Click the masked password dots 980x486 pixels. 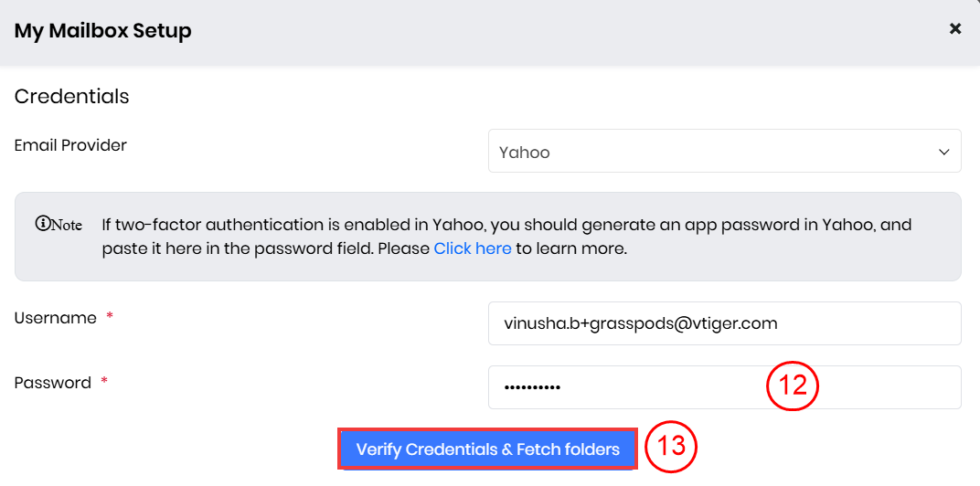[532, 387]
